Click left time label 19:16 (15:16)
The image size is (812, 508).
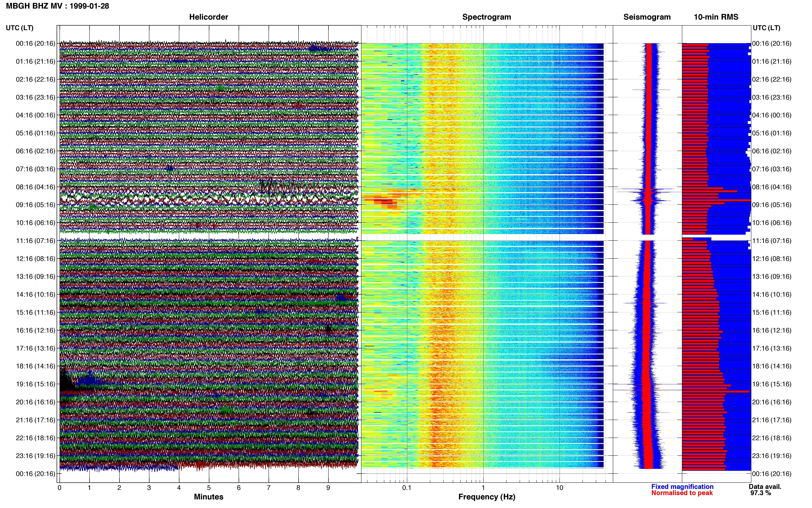[x=36, y=384]
